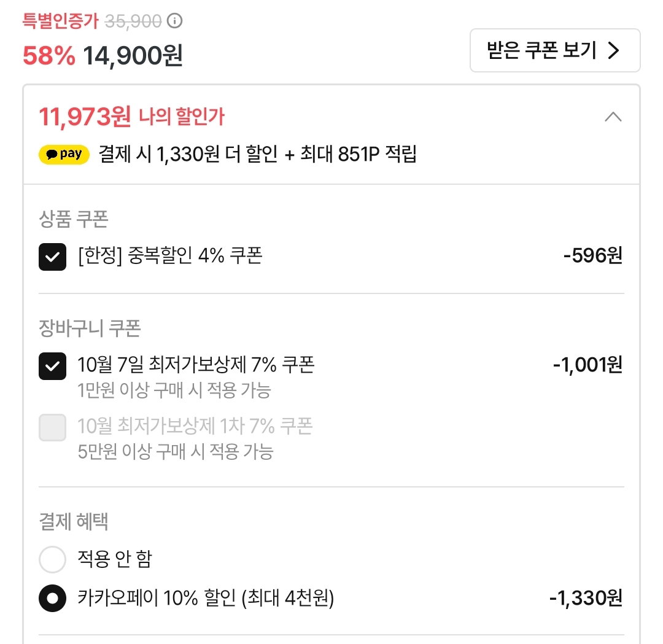Image resolution: width=663 pixels, height=644 pixels.
Task: Uncheck the [한정] 중복할인 4% 쿠폰 checkbox
Action: 52,257
